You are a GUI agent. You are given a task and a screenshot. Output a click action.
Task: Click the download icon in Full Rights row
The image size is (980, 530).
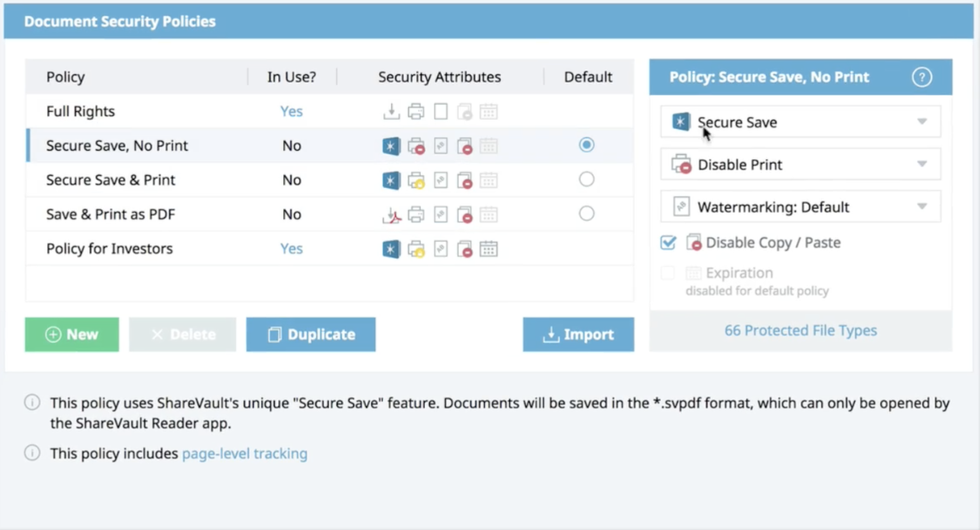click(391, 111)
